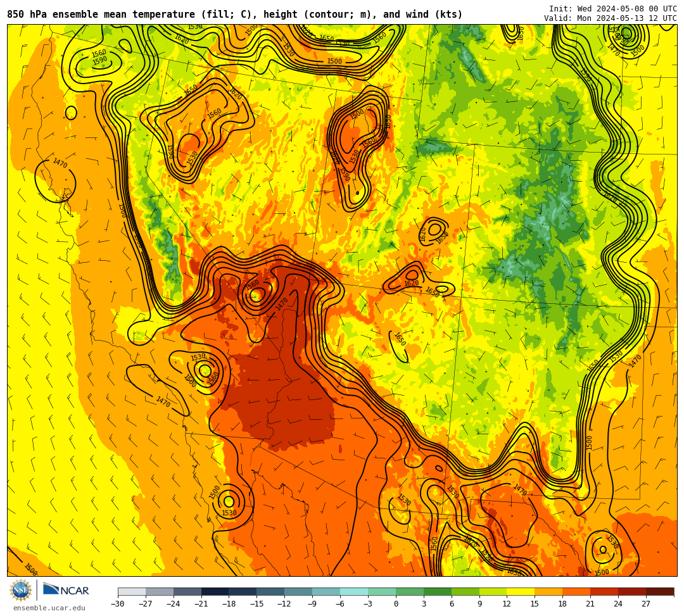This screenshot has width=684, height=616.
Task: Click the −12 colorbar tick label
Action: coord(285,604)
